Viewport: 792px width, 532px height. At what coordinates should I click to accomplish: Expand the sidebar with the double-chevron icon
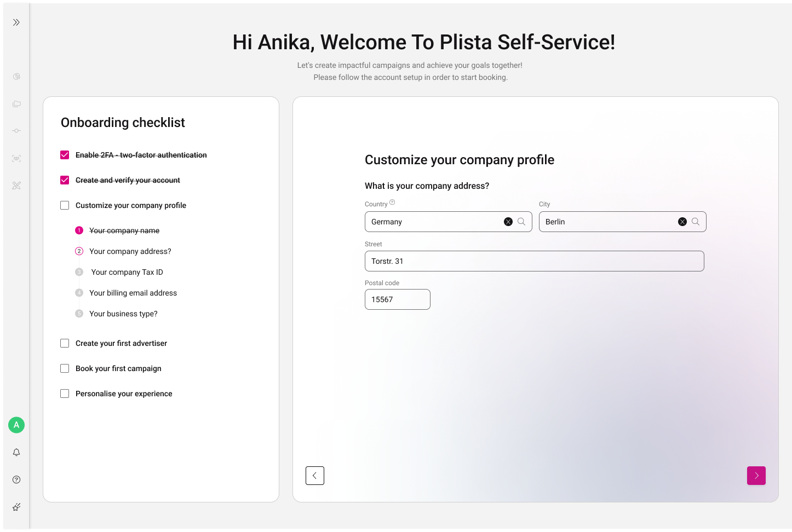pos(16,22)
